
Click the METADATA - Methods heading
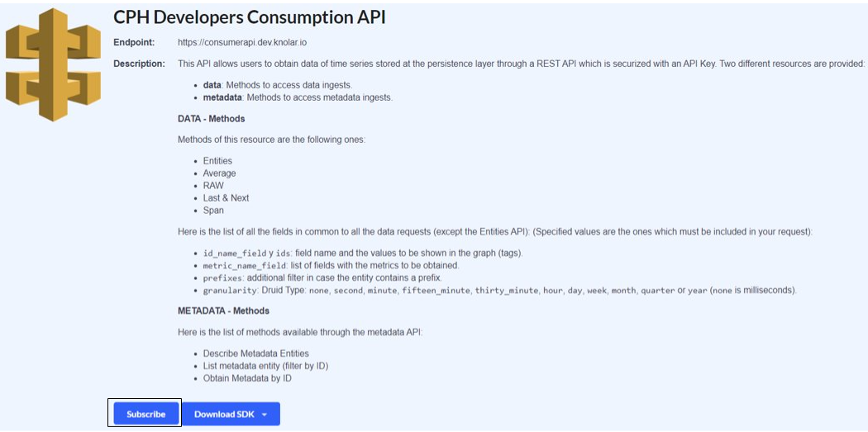[x=224, y=311]
